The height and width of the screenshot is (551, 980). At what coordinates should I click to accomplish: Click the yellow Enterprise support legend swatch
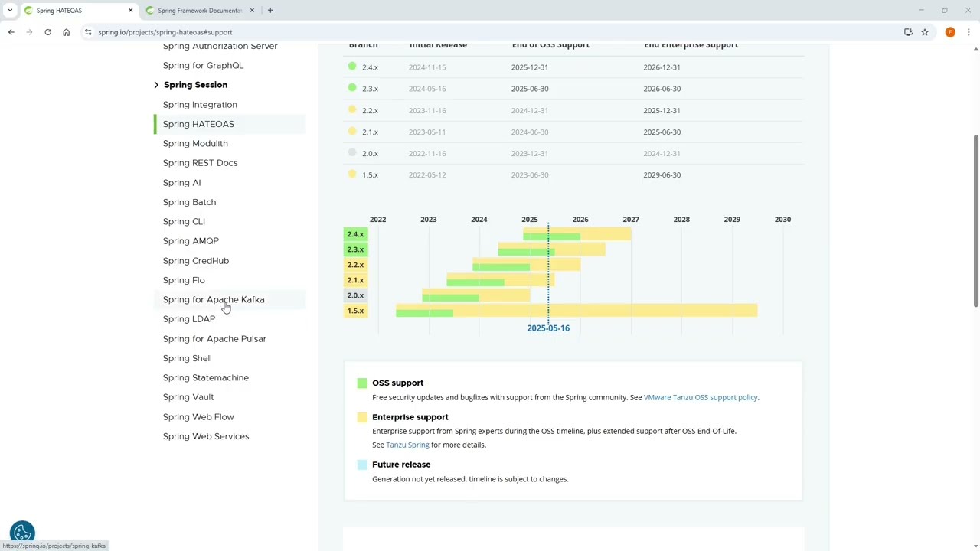pos(362,417)
